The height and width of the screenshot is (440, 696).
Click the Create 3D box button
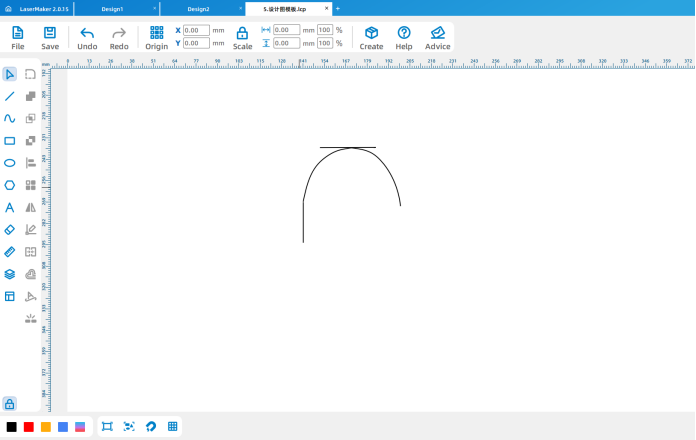coord(371,37)
